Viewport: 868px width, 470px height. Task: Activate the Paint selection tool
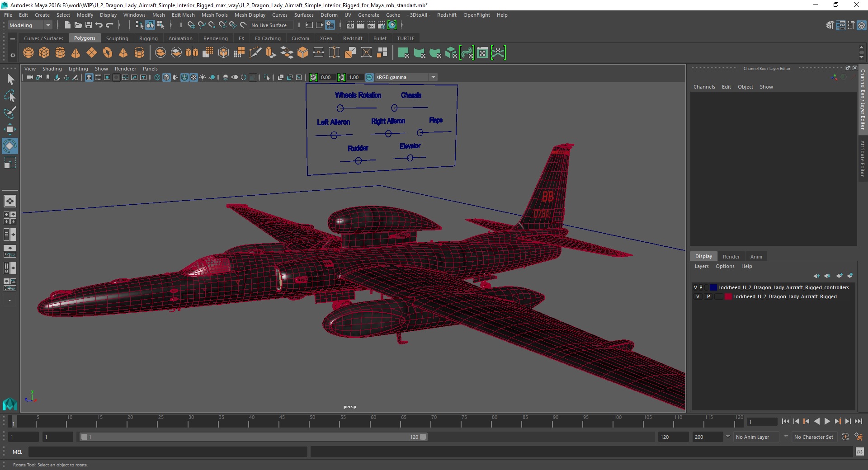[x=10, y=113]
